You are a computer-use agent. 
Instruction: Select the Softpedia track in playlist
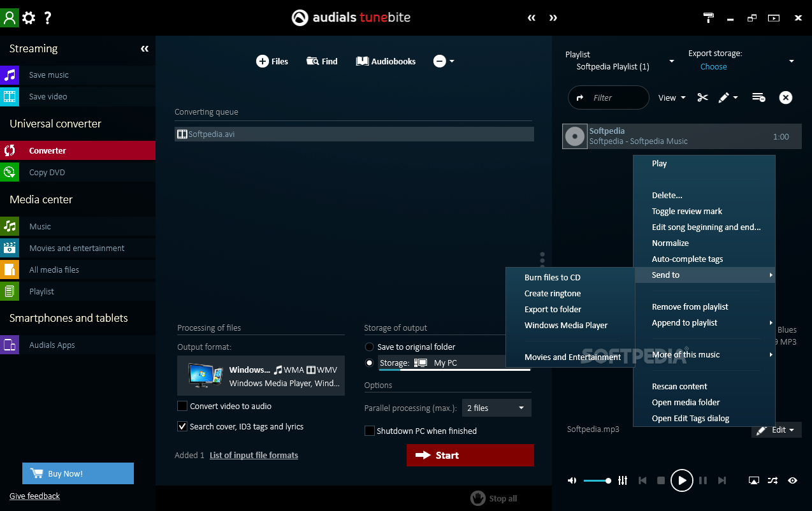tap(682, 136)
